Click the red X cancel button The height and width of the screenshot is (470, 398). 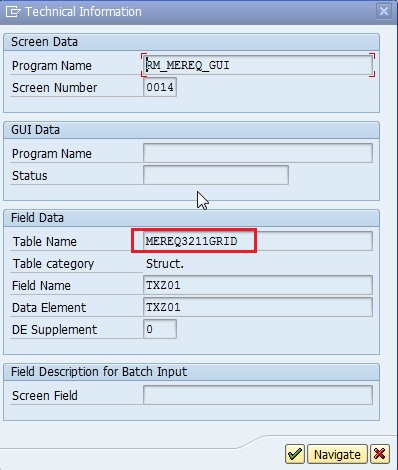coord(380,454)
